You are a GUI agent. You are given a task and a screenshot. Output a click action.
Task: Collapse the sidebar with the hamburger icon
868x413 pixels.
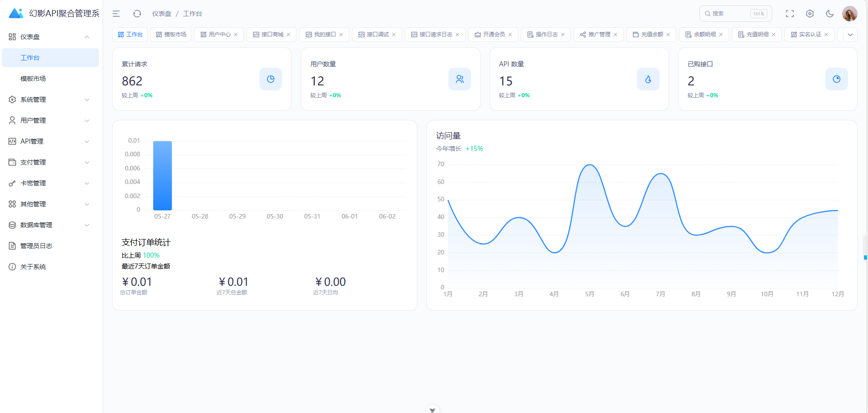[x=116, y=14]
